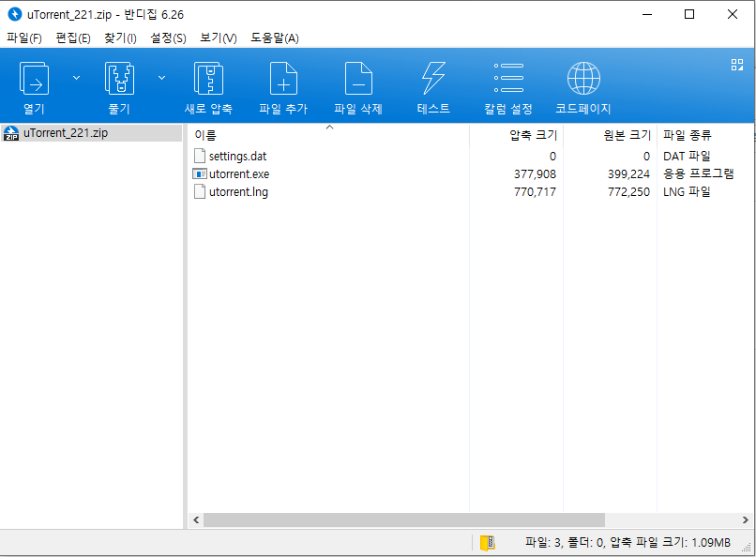This screenshot has width=756, height=557.
Task: Sort by the 이름 column header
Action: tap(329, 135)
